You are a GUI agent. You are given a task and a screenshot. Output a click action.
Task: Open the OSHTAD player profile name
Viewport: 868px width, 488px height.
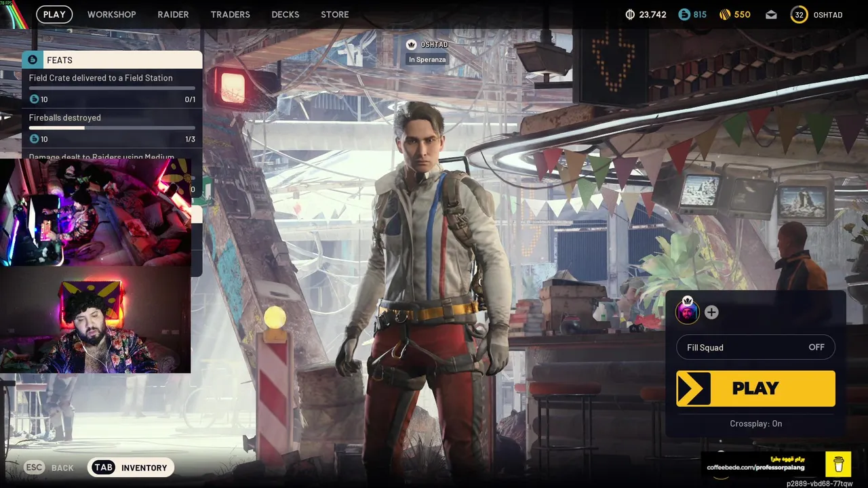tap(827, 14)
